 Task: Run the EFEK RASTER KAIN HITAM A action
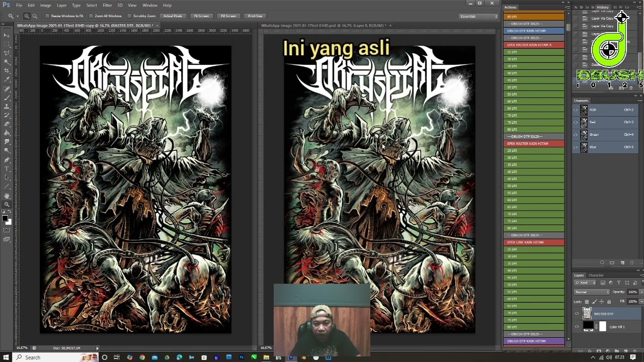coord(534,45)
